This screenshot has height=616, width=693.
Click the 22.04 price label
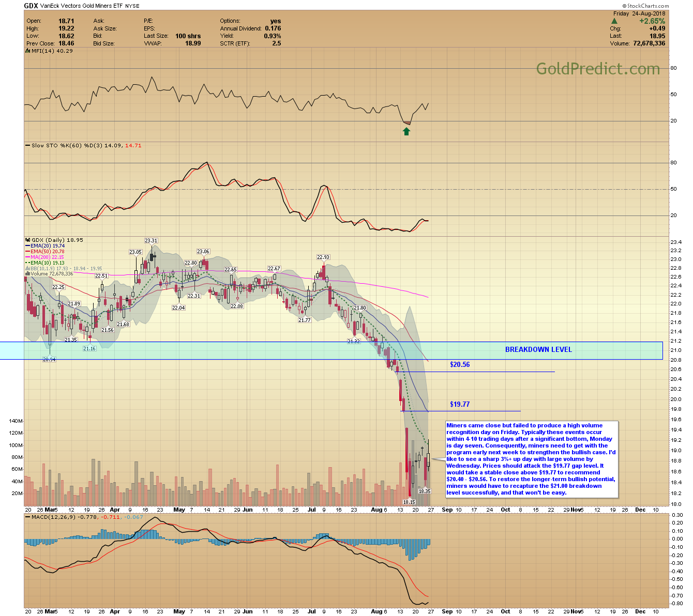coord(178,308)
